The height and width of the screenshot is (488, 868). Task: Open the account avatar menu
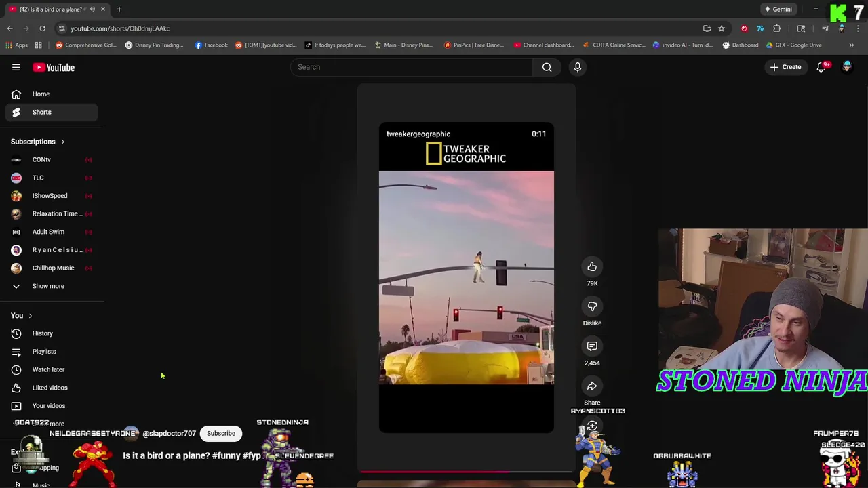coord(847,67)
